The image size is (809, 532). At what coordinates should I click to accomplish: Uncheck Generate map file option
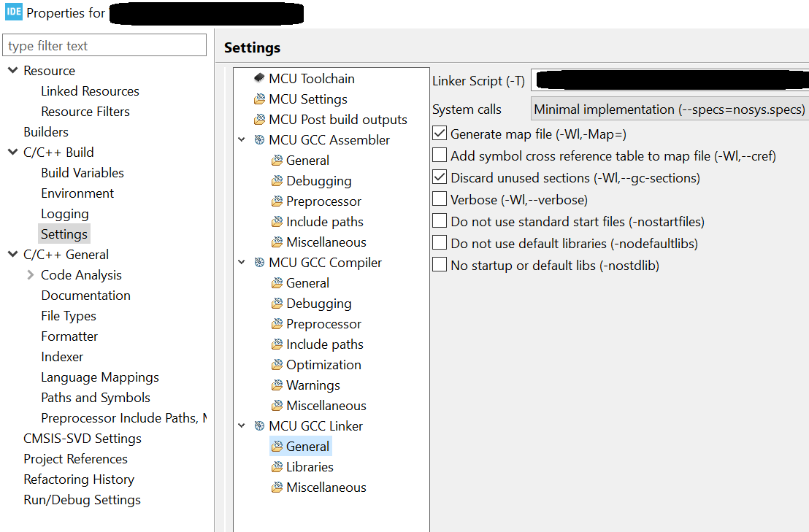coord(439,133)
